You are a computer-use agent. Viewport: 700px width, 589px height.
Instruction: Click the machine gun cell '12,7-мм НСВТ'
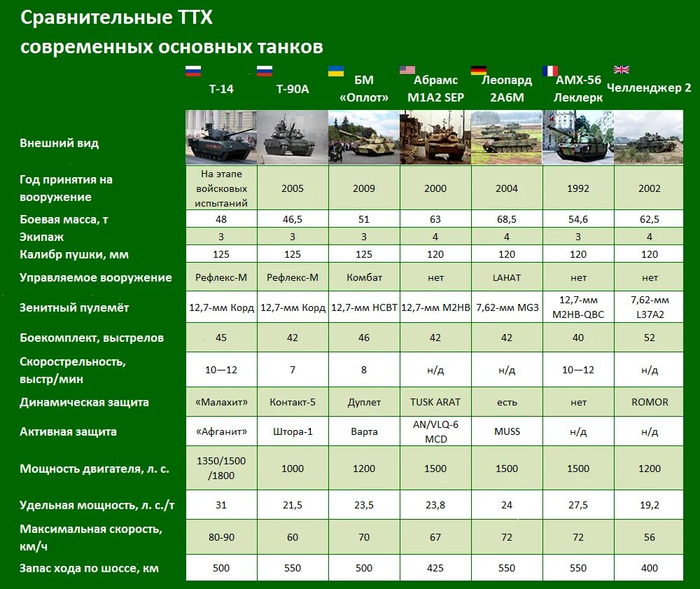(364, 307)
